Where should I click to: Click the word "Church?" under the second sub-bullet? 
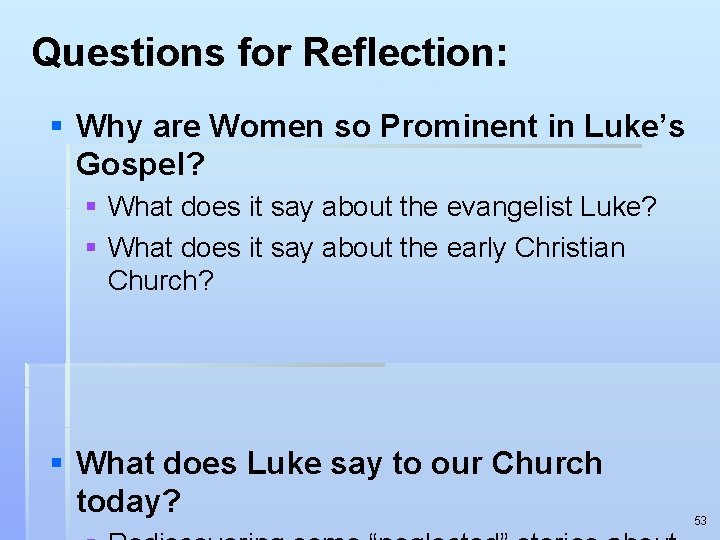[x=161, y=280]
